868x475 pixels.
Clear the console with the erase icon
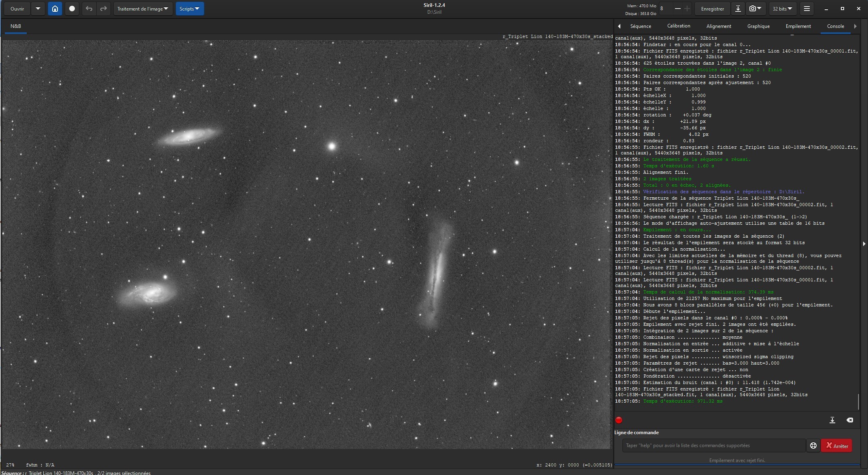tap(850, 420)
